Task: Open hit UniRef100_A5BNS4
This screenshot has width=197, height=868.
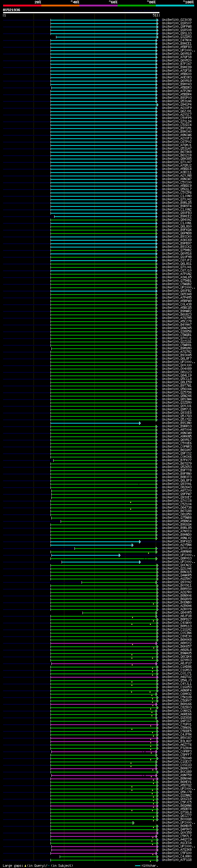Action: click(177, 521)
